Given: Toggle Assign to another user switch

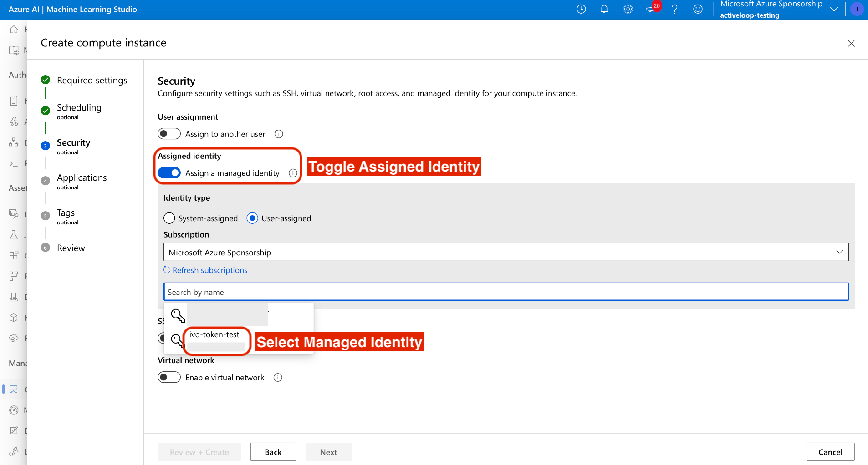Looking at the screenshot, I should pos(169,134).
